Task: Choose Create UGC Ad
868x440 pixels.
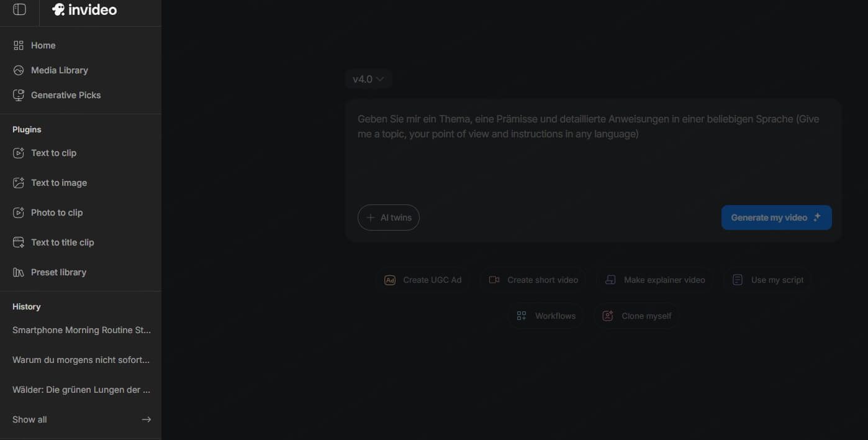Action: click(423, 280)
